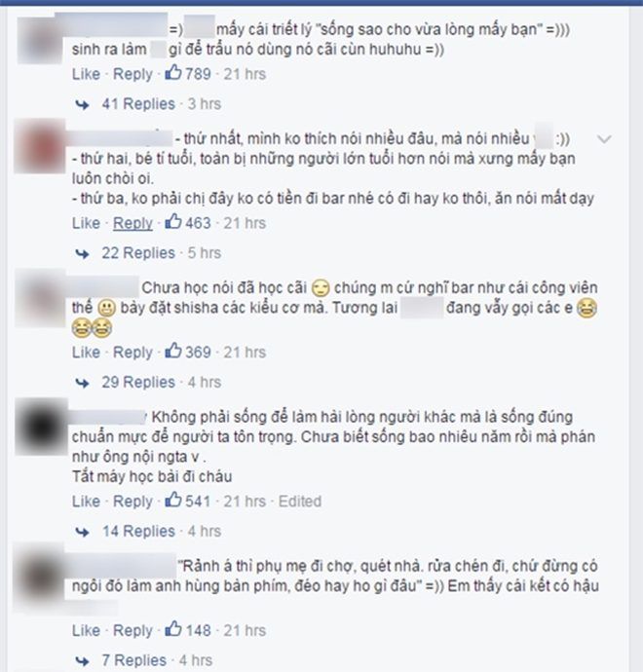This screenshot has height=672, width=643.
Task: Click reply arrow icon beside 22 Replies
Action: (x=82, y=254)
